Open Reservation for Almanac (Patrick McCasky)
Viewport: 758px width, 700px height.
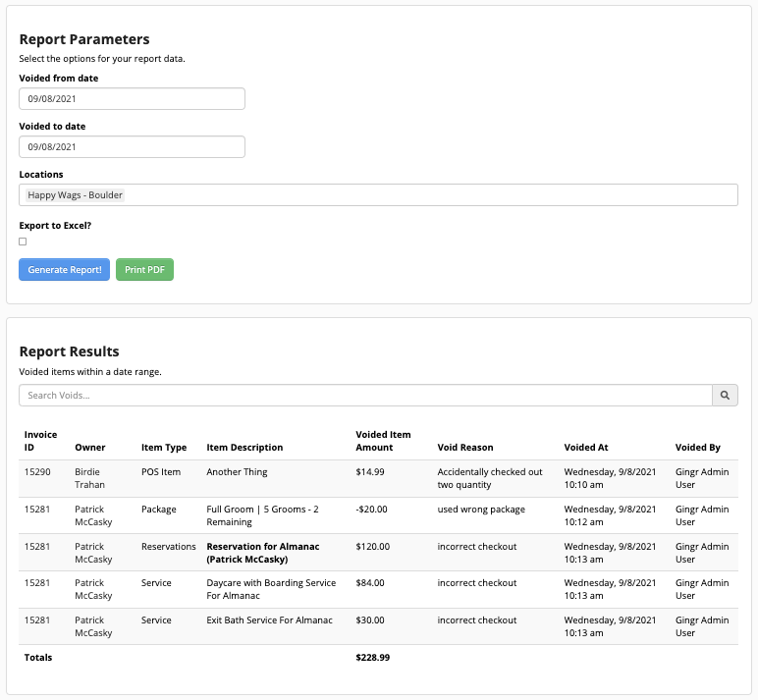point(263,553)
